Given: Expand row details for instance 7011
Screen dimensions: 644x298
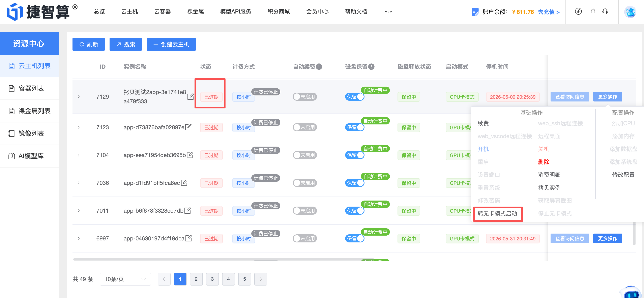Looking at the screenshot, I should click(79, 210).
